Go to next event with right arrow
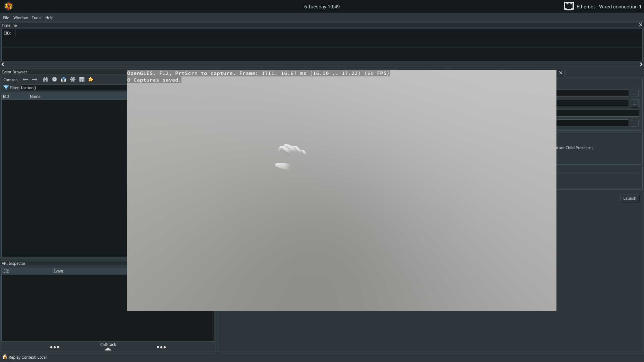 pos(35,79)
